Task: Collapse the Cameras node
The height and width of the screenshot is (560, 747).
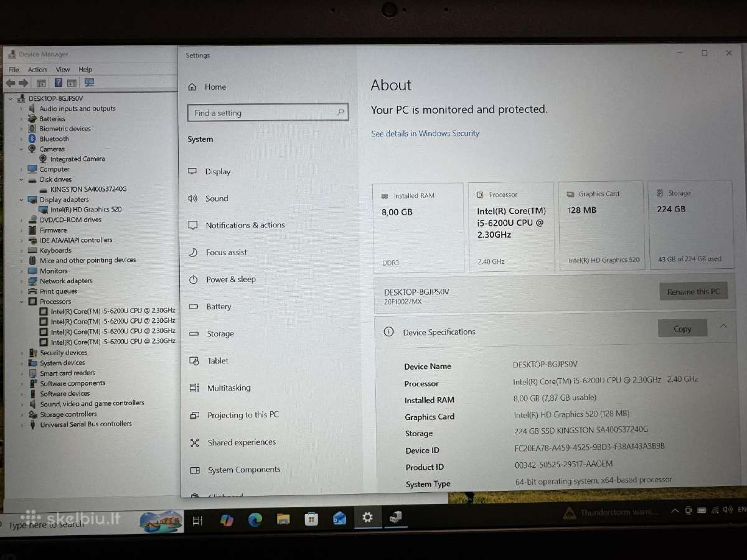Action: pos(21,149)
